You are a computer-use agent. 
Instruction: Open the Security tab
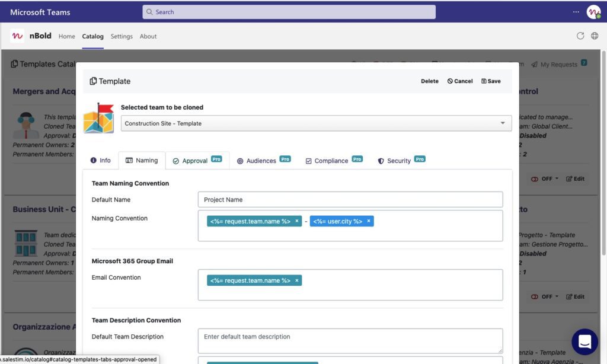coord(401,160)
